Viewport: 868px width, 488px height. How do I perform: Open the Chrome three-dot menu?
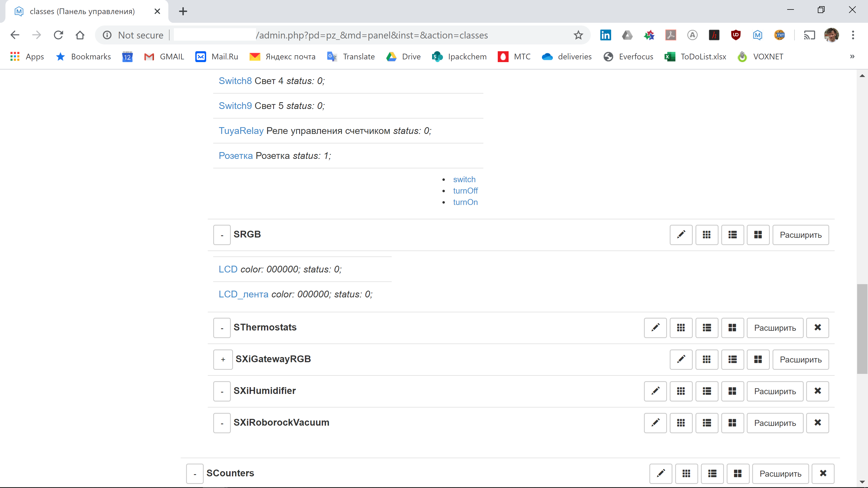click(x=854, y=35)
